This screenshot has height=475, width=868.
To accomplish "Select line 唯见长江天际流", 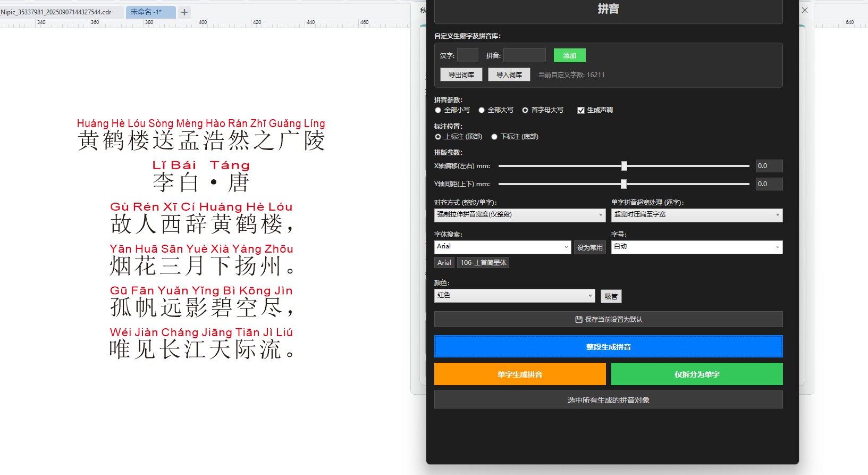I will (x=201, y=349).
